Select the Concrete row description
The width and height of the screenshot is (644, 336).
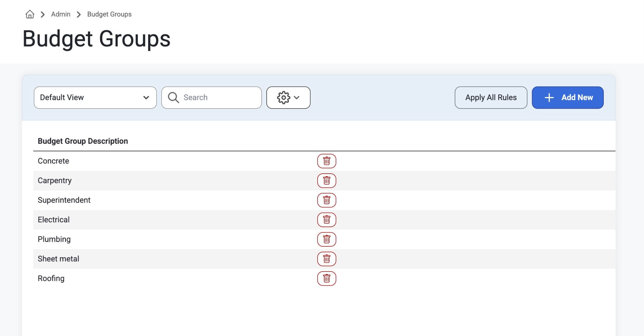click(x=53, y=161)
